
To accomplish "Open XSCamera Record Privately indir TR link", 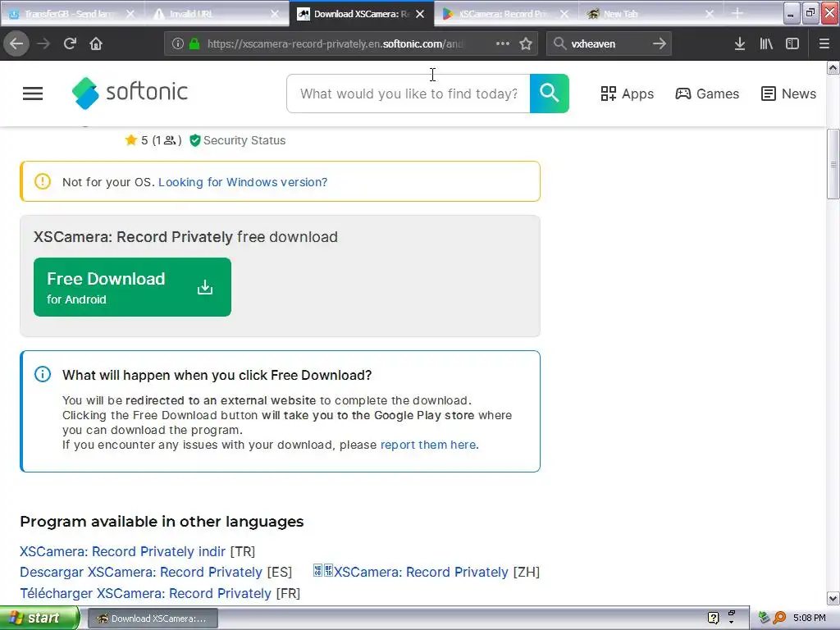I will (x=123, y=551).
